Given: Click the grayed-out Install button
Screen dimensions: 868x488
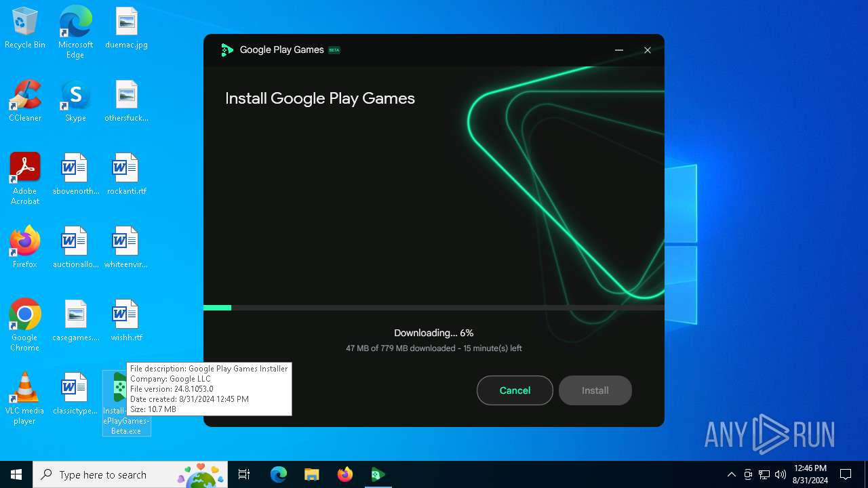Looking at the screenshot, I should [x=595, y=390].
